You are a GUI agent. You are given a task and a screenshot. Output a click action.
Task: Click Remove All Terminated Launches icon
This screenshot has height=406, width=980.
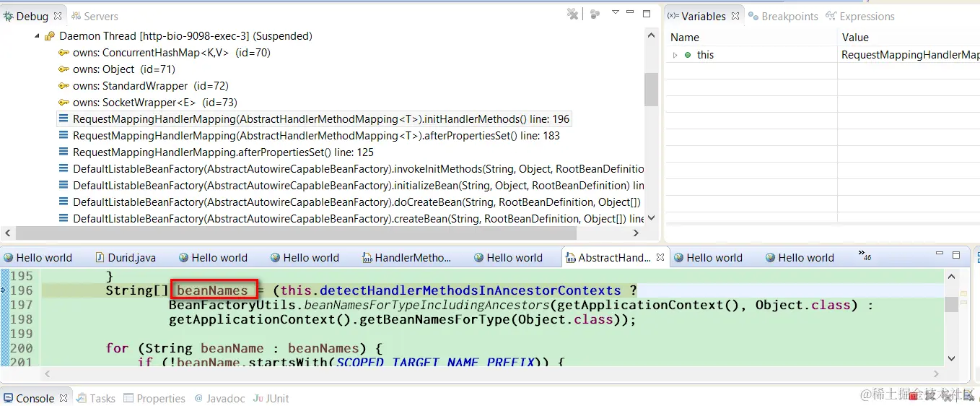(573, 14)
